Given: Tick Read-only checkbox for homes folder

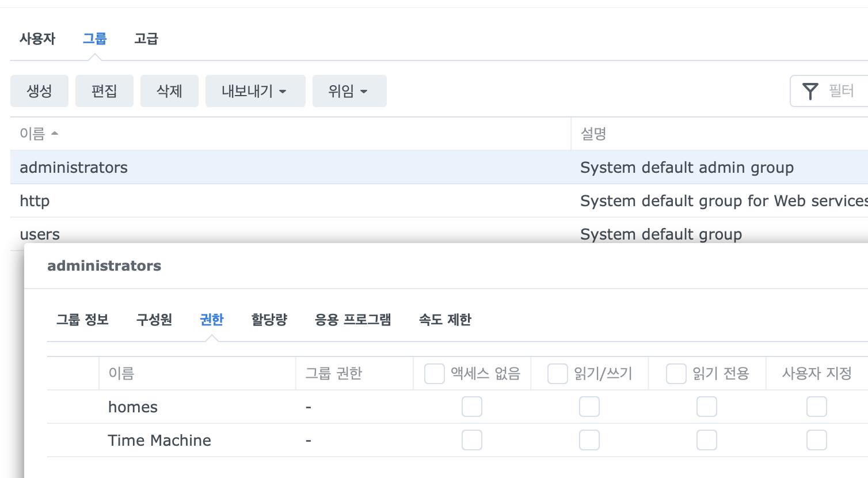Looking at the screenshot, I should click(706, 407).
